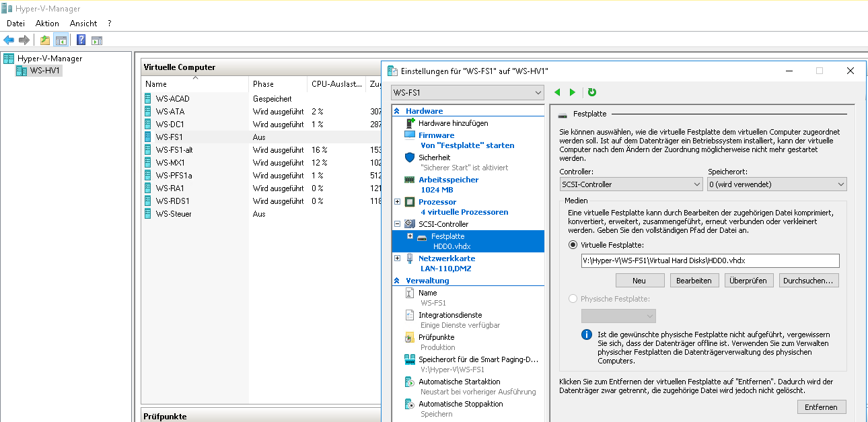Open the Controller SCSI-Controller dropdown
868x422 pixels.
pos(631,184)
